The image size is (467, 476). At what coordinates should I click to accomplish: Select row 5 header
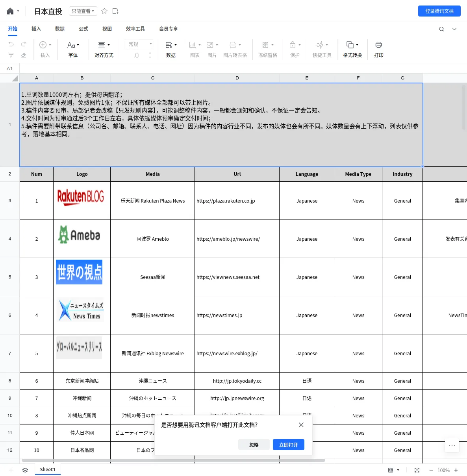coord(10,277)
